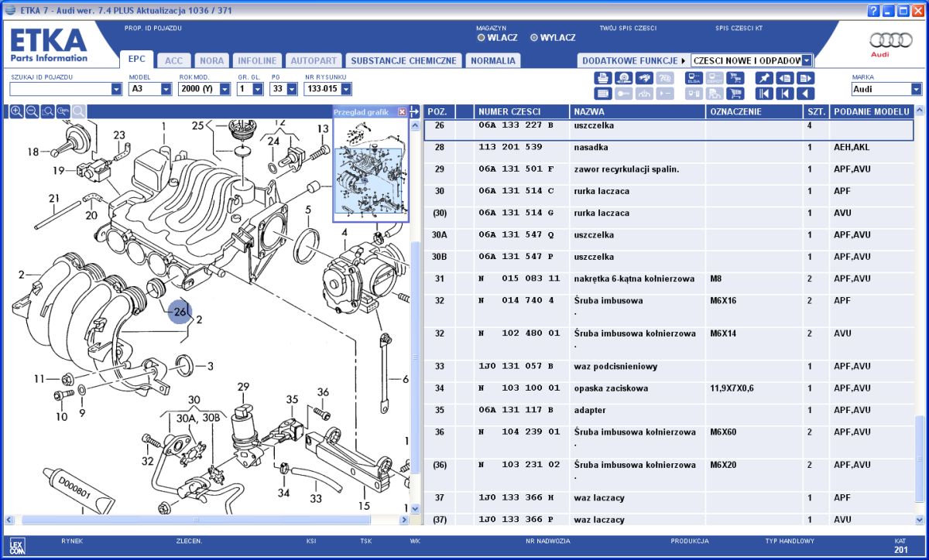The height and width of the screenshot is (560, 929).
Task: Click the POZ. column header
Action: point(440,111)
